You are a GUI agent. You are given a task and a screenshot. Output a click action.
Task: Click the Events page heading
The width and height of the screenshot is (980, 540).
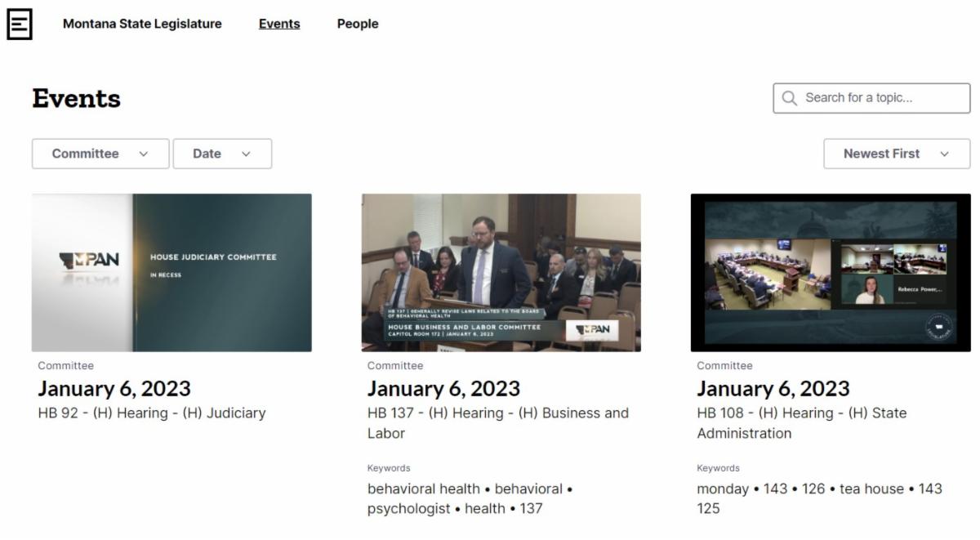click(x=77, y=99)
